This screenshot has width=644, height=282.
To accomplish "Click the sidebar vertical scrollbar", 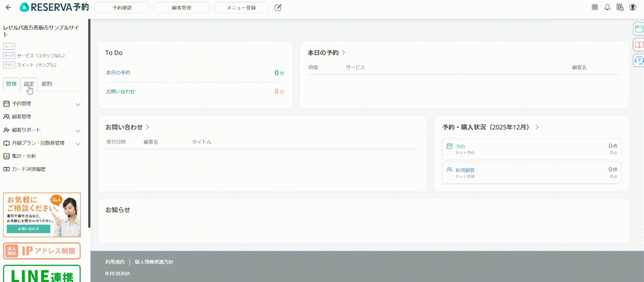I will (89, 123).
